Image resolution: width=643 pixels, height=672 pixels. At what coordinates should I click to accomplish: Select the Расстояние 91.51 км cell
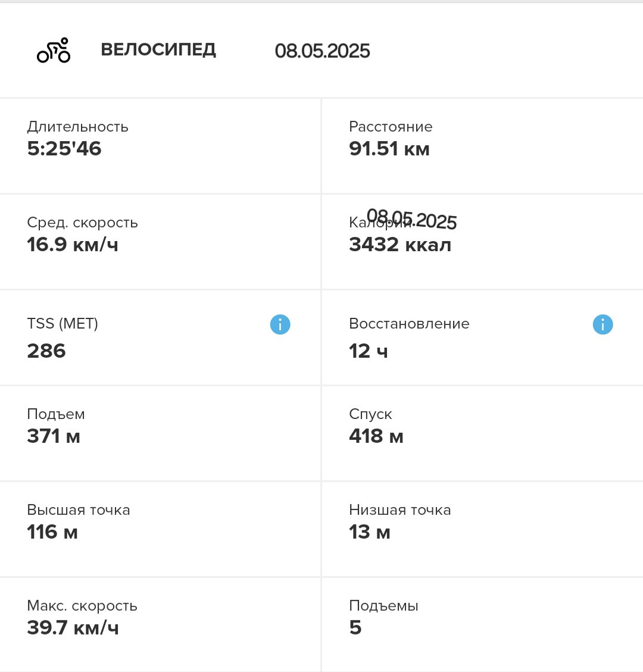click(483, 146)
